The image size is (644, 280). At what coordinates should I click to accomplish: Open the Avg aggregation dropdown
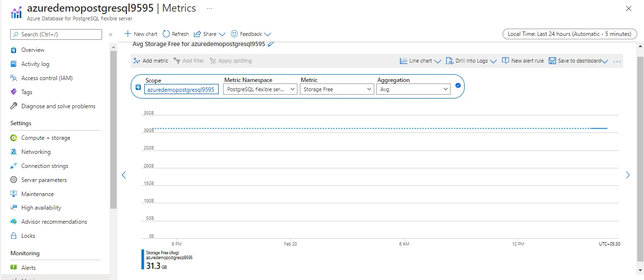pos(413,89)
